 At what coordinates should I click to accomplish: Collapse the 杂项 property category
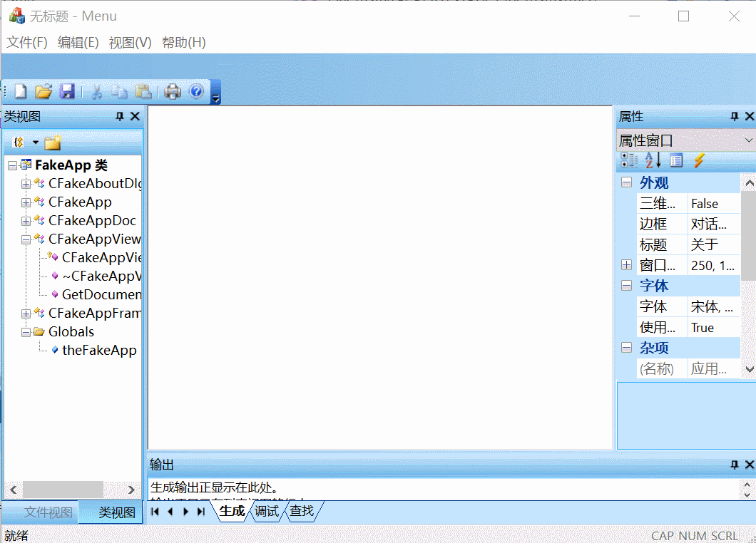pyautogui.click(x=626, y=348)
